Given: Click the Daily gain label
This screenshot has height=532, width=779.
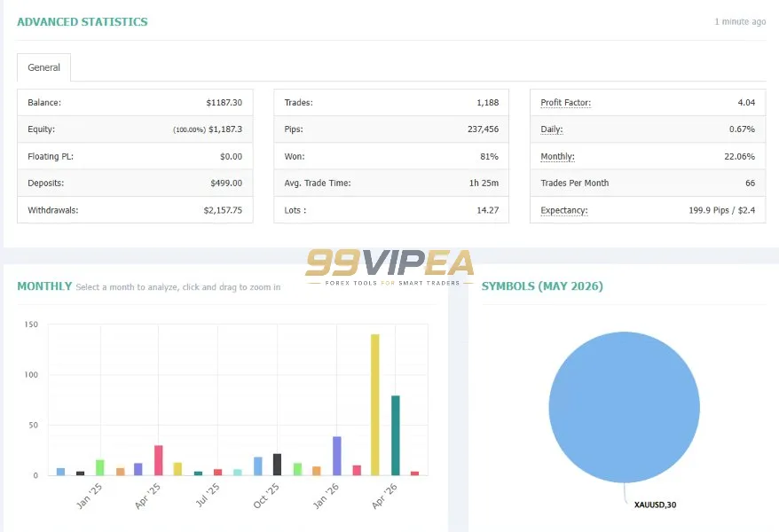Looking at the screenshot, I should pyautogui.click(x=552, y=129).
